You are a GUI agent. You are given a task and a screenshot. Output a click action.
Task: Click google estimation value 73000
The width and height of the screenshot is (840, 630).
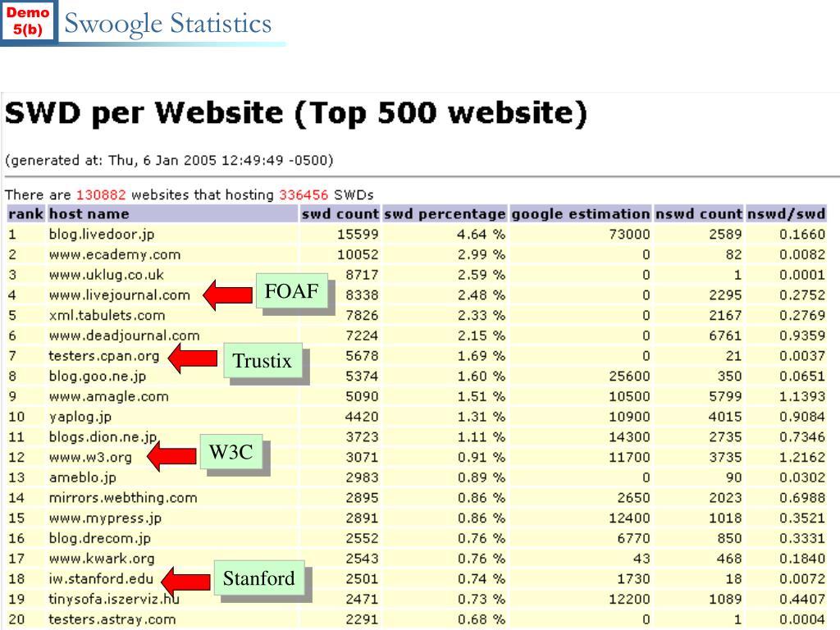629,234
